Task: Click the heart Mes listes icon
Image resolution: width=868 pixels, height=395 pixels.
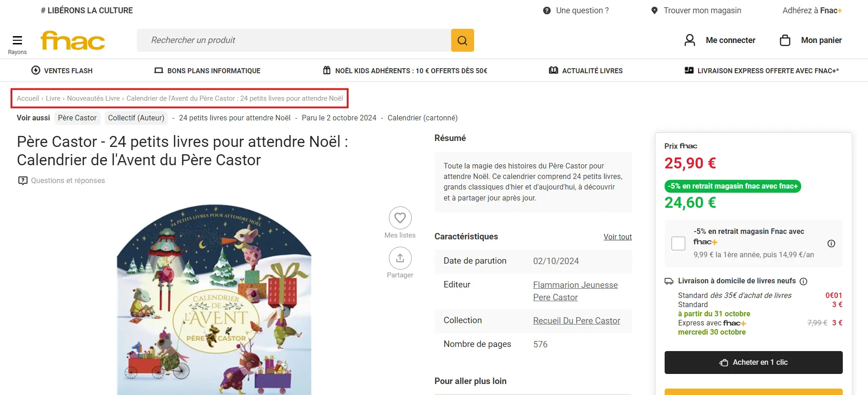Action: coord(400,218)
